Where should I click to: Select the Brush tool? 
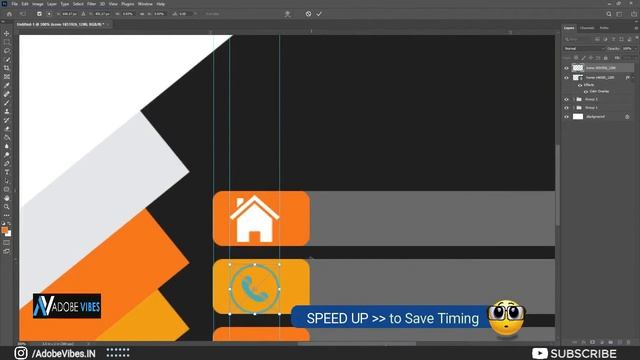(7, 102)
